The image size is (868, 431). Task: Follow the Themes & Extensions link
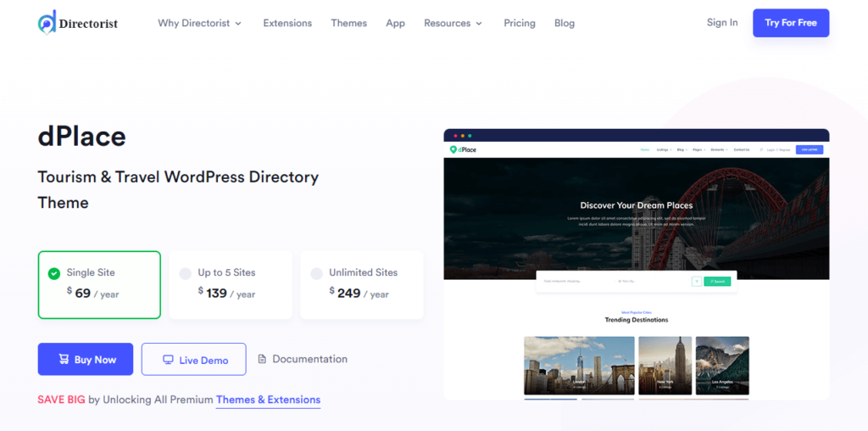[268, 400]
